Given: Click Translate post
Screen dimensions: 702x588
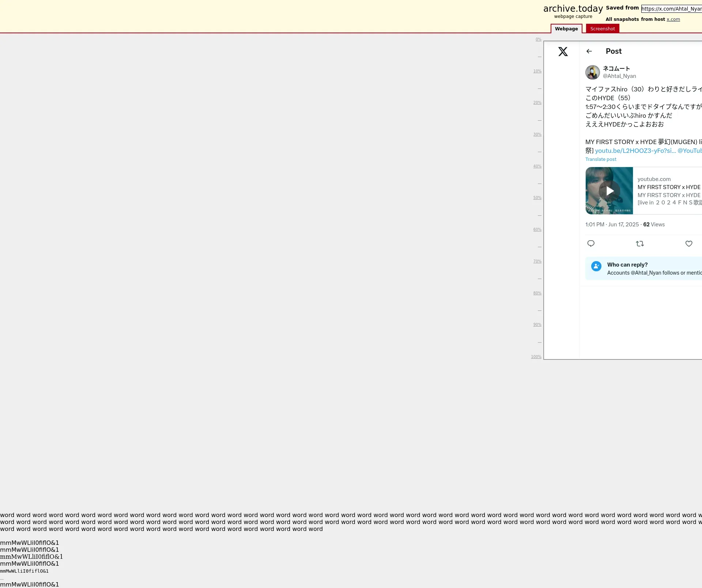Looking at the screenshot, I should (601, 159).
